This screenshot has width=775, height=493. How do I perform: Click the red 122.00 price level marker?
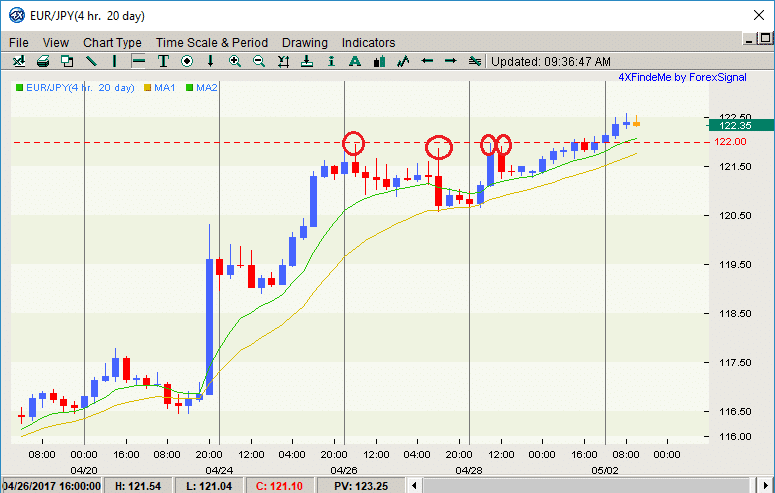pyautogui.click(x=731, y=142)
